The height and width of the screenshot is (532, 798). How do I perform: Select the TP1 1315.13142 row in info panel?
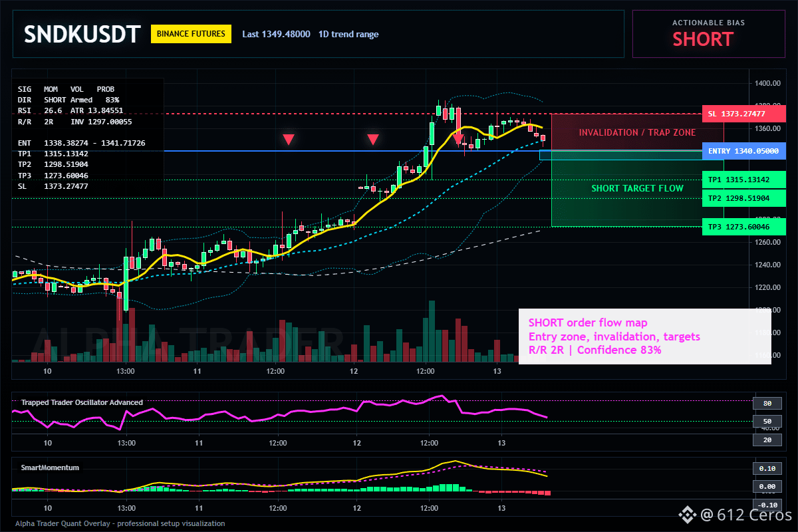coord(53,154)
